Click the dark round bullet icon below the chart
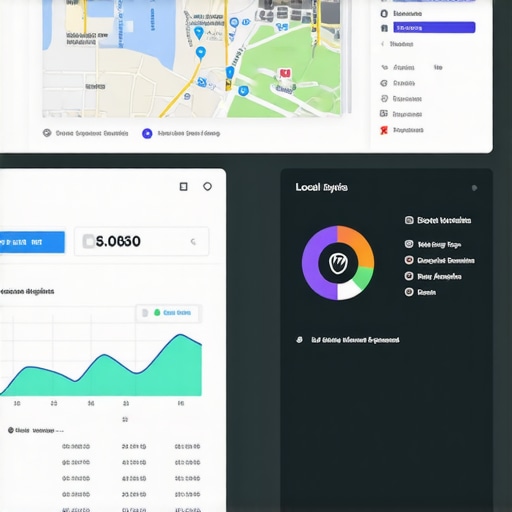 click(x=11, y=430)
